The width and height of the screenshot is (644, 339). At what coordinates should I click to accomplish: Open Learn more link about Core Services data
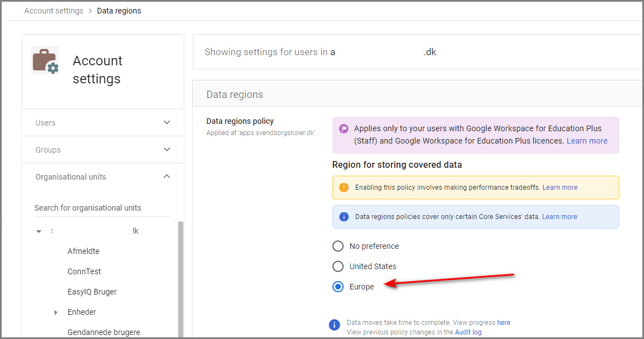[560, 216]
